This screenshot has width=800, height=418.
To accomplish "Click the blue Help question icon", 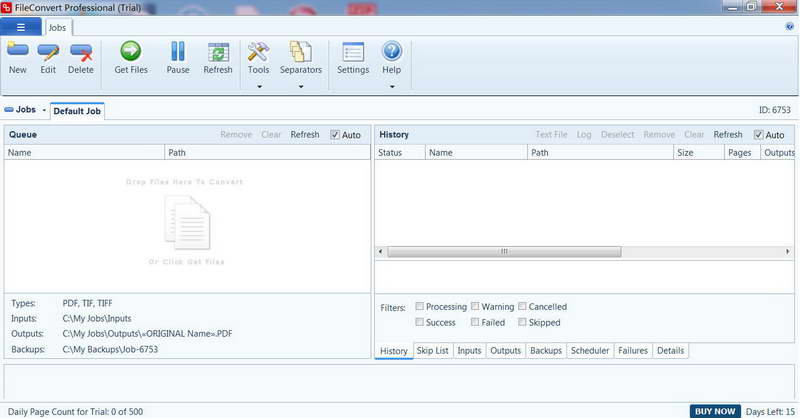I will (x=391, y=51).
